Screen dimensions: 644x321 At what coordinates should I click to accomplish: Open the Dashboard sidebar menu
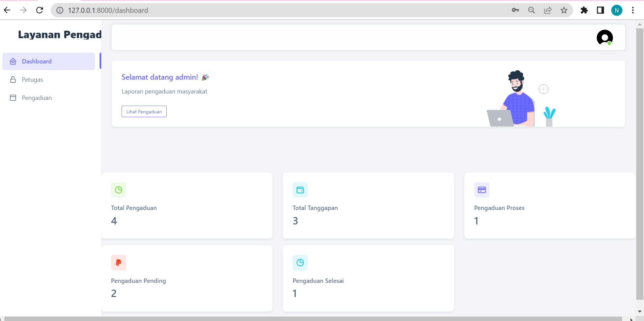coord(49,61)
